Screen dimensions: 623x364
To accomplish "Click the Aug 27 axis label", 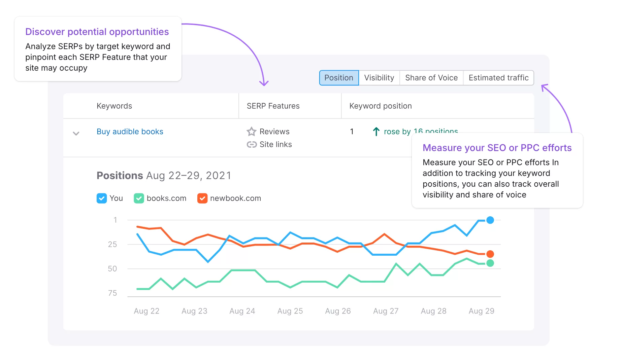I will pyautogui.click(x=386, y=311).
